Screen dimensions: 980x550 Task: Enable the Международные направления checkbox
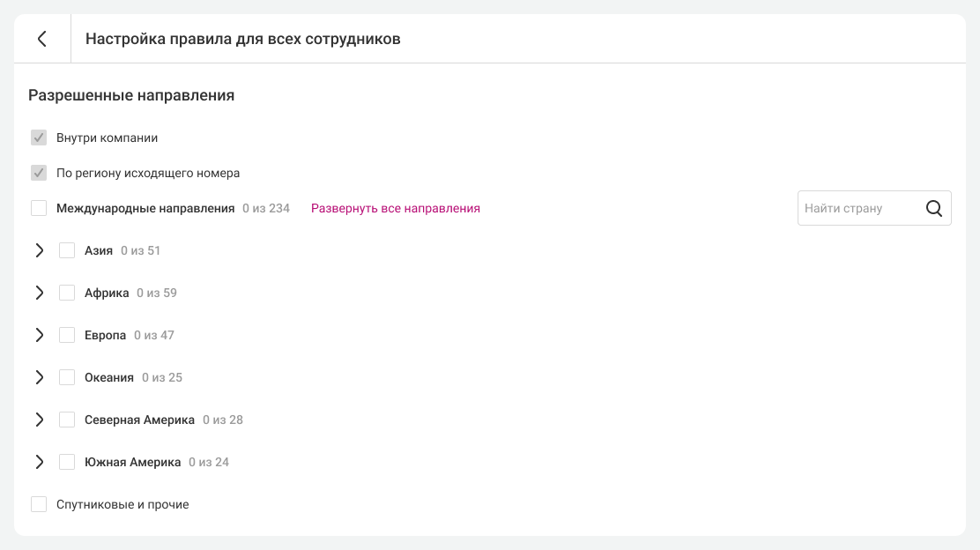[39, 209]
